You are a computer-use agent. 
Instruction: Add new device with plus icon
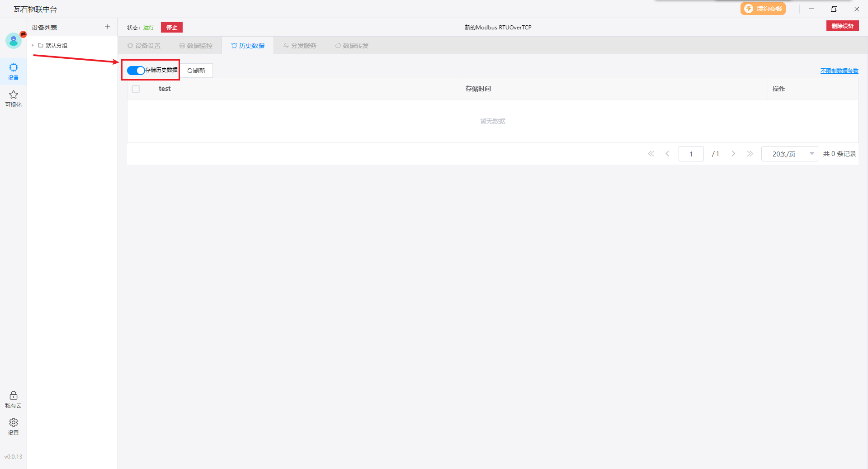pyautogui.click(x=108, y=27)
